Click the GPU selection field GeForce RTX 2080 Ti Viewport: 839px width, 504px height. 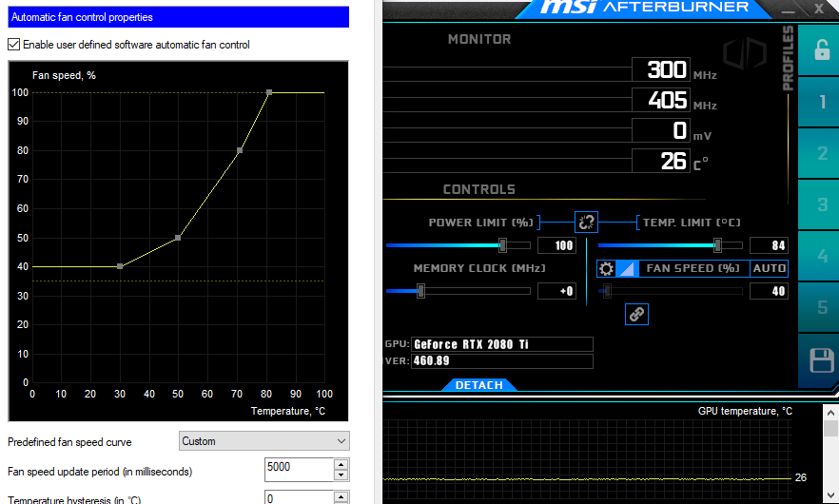click(502, 344)
